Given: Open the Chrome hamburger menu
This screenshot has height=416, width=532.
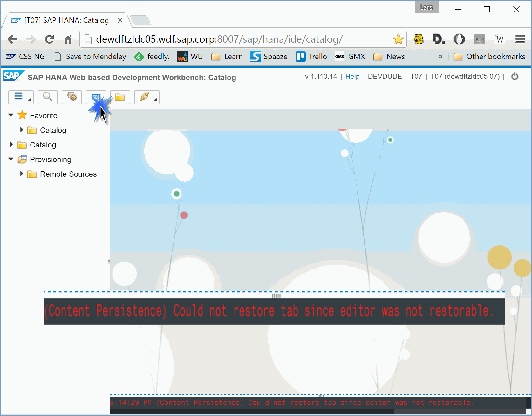Looking at the screenshot, I should coord(520,39).
